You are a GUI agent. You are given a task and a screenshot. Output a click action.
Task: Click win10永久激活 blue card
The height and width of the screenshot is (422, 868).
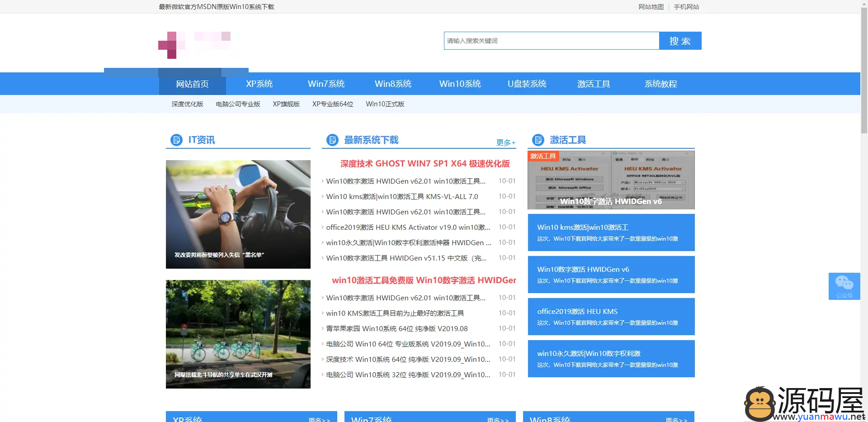[x=611, y=359]
